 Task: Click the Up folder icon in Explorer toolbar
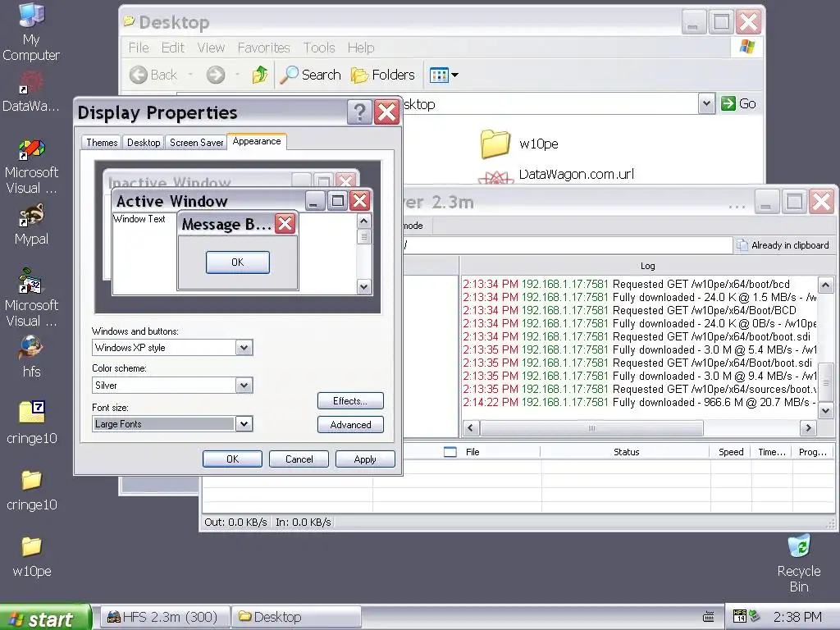[260, 75]
